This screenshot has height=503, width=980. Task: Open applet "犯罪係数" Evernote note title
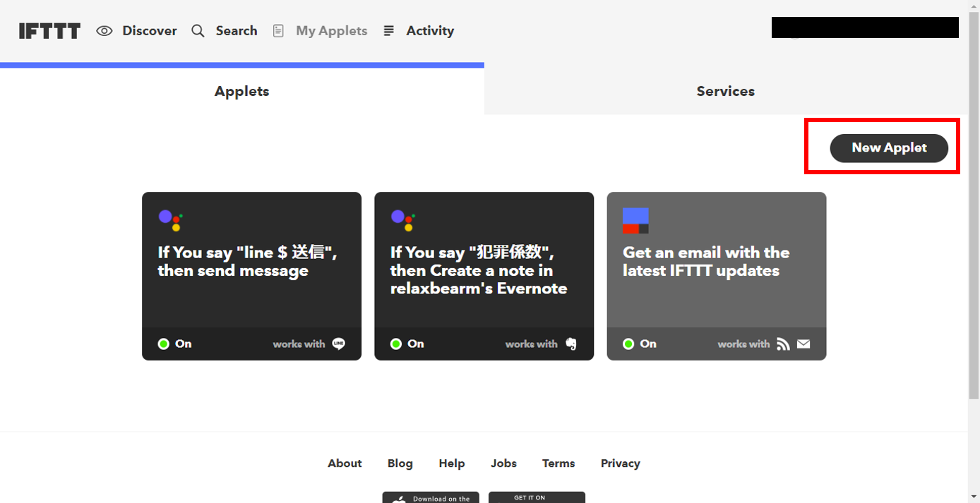click(x=479, y=271)
